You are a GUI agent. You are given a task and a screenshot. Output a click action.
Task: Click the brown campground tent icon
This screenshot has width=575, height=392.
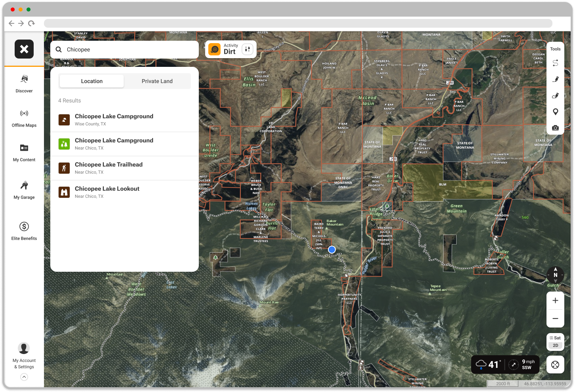click(64, 120)
